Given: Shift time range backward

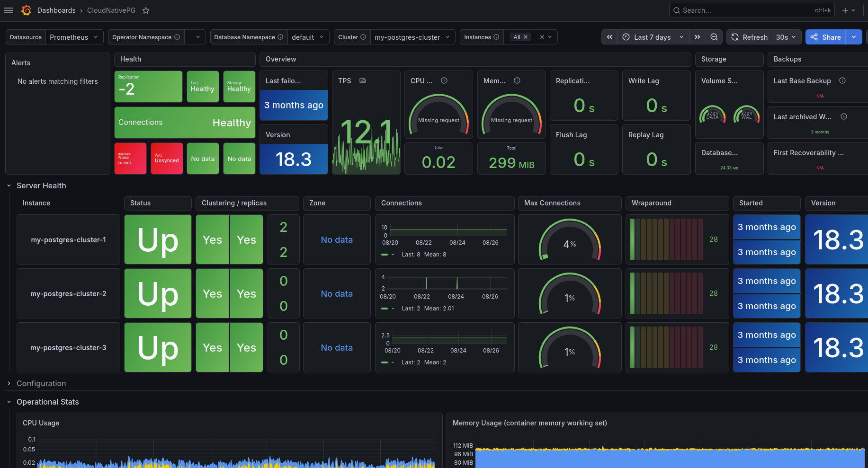Looking at the screenshot, I should (609, 37).
